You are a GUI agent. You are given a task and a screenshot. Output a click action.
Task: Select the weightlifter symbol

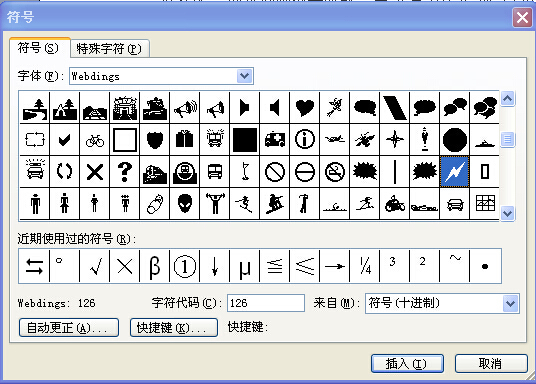215,203
